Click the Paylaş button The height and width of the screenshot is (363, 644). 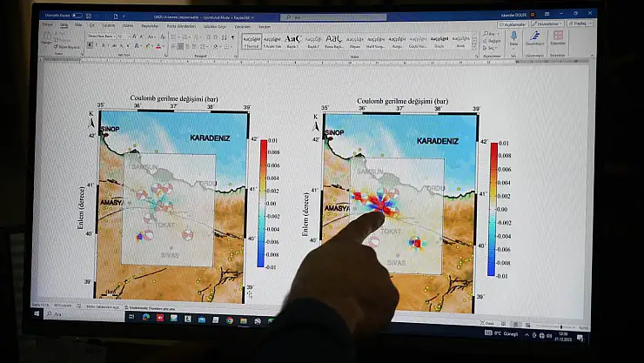(x=579, y=25)
